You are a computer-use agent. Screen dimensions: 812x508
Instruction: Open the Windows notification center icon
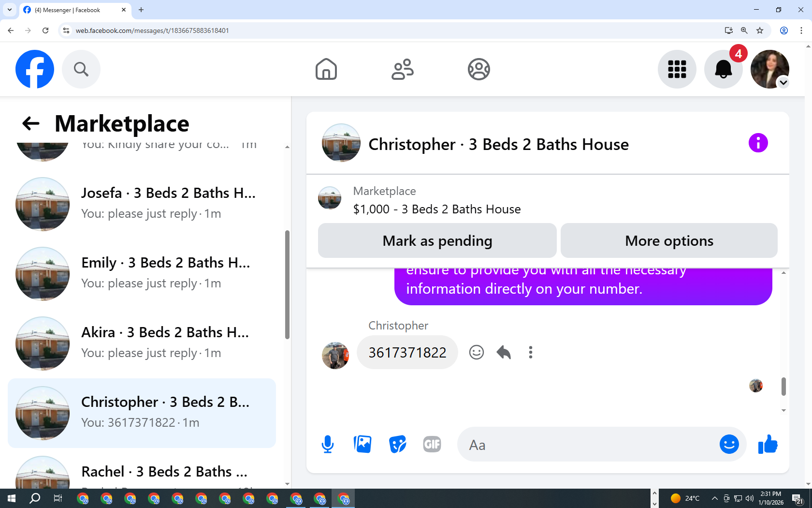click(797, 498)
